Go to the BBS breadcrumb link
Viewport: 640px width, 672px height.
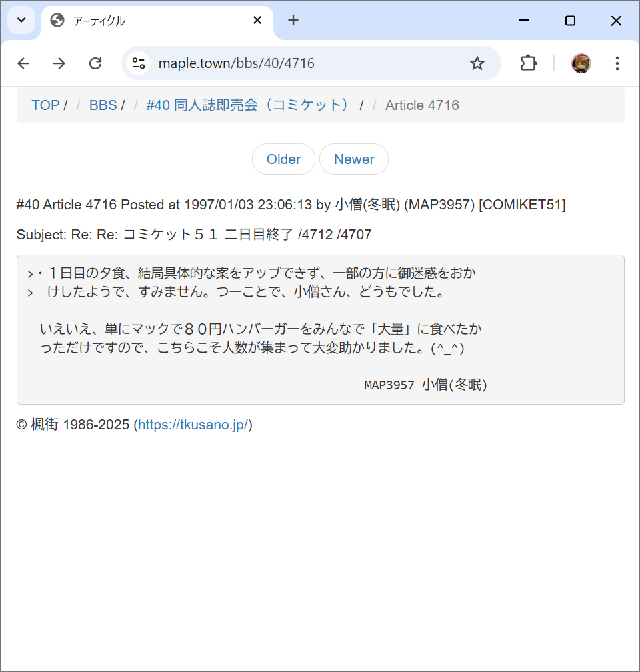tap(103, 105)
